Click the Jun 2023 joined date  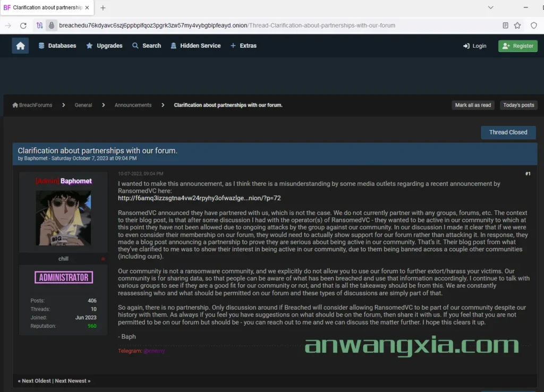pyautogui.click(x=86, y=318)
